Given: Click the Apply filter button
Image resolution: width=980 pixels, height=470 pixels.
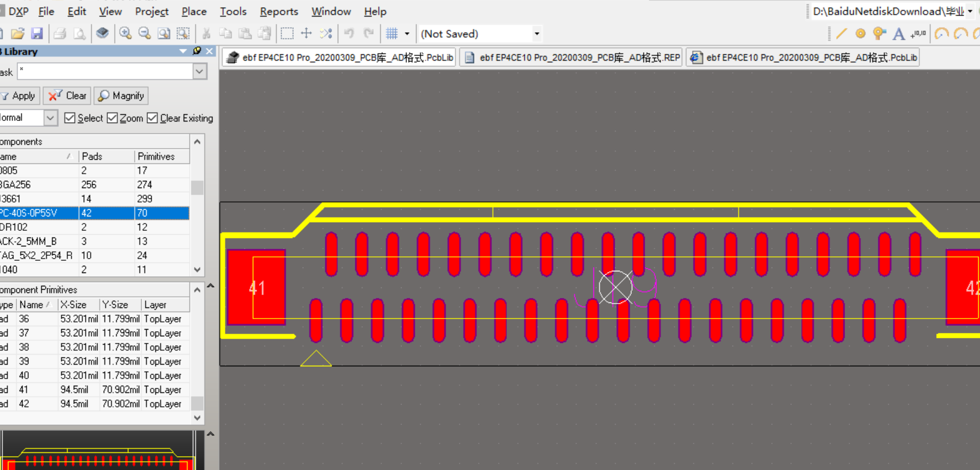Looking at the screenshot, I should tap(19, 95).
